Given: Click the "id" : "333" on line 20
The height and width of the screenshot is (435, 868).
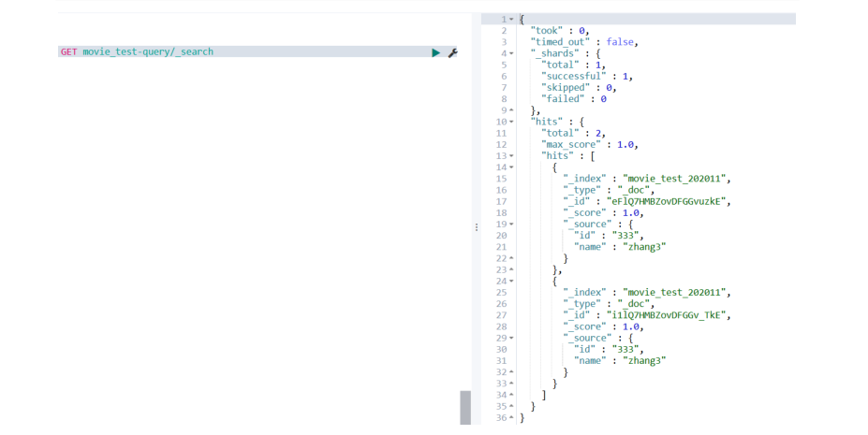Looking at the screenshot, I should (609, 236).
